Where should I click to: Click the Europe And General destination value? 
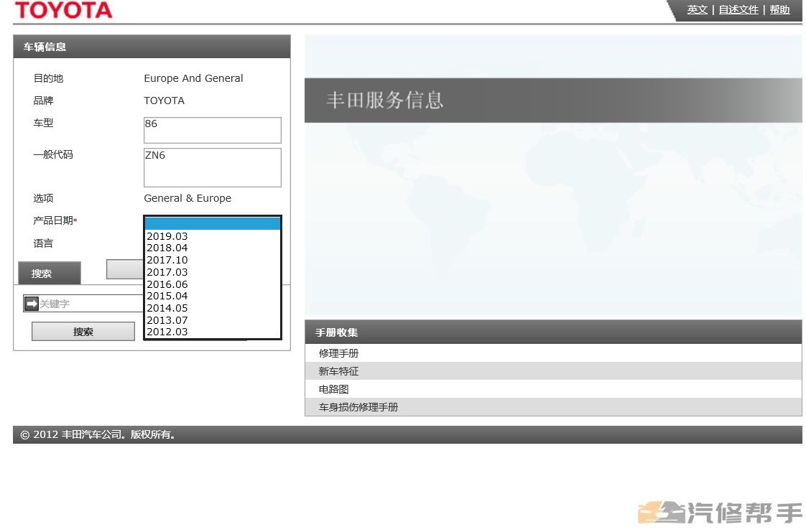click(193, 78)
